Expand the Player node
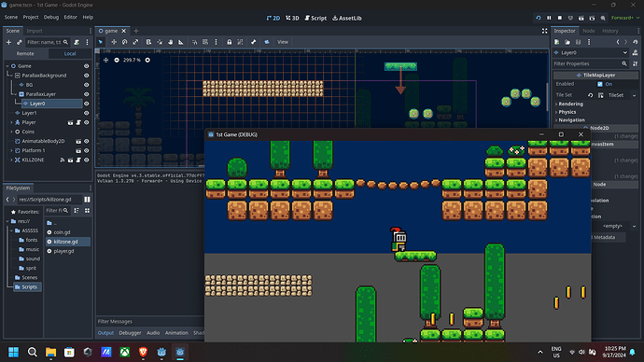The width and height of the screenshot is (644, 362). pyautogui.click(x=11, y=122)
